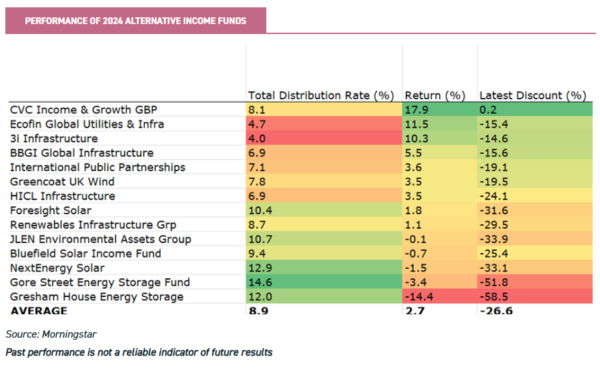Click JLEN Environmental Assets Group label
Viewport: 600px width, 369px height.
coord(101,240)
